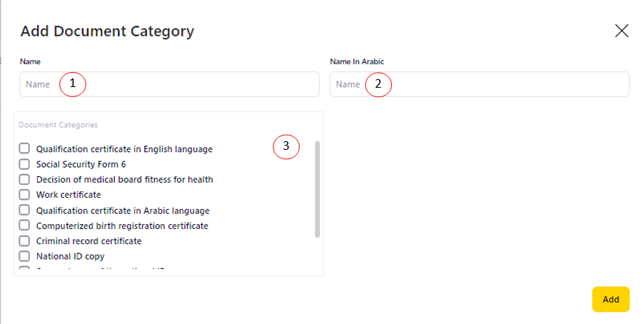Click the red circled number 2 marker

coord(378,84)
